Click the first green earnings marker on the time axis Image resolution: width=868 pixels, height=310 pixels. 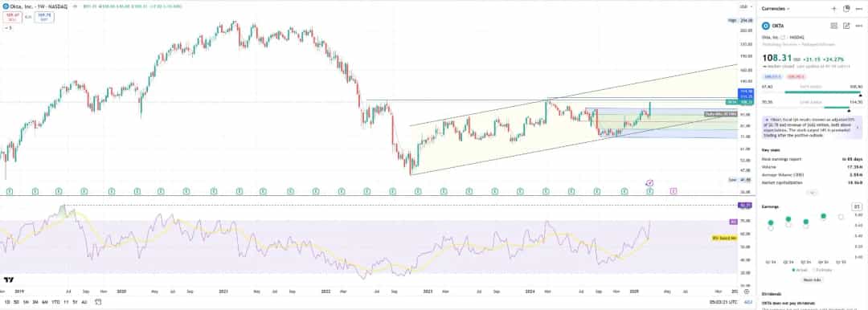[x=10, y=191]
